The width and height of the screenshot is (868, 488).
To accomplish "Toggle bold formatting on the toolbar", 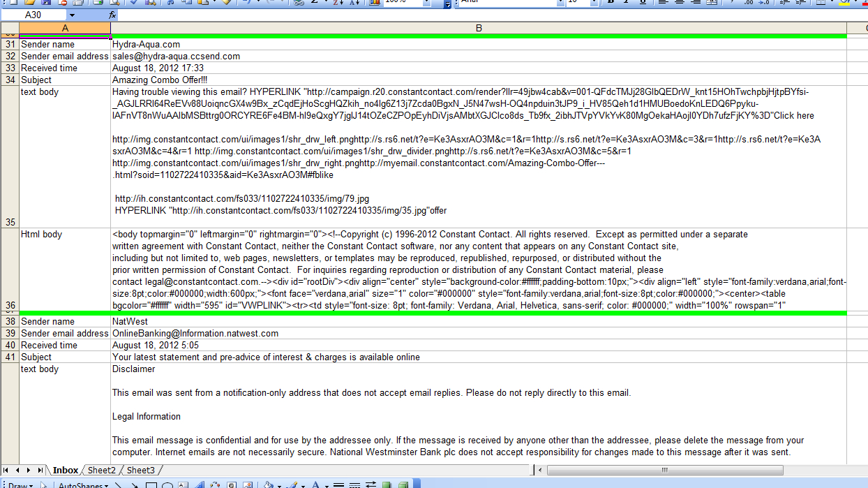I will coord(610,3).
